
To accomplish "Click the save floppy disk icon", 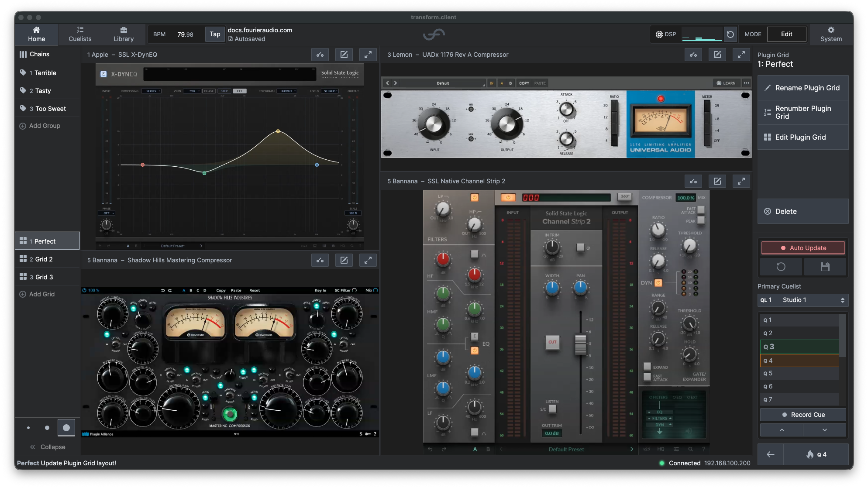I will tap(825, 267).
